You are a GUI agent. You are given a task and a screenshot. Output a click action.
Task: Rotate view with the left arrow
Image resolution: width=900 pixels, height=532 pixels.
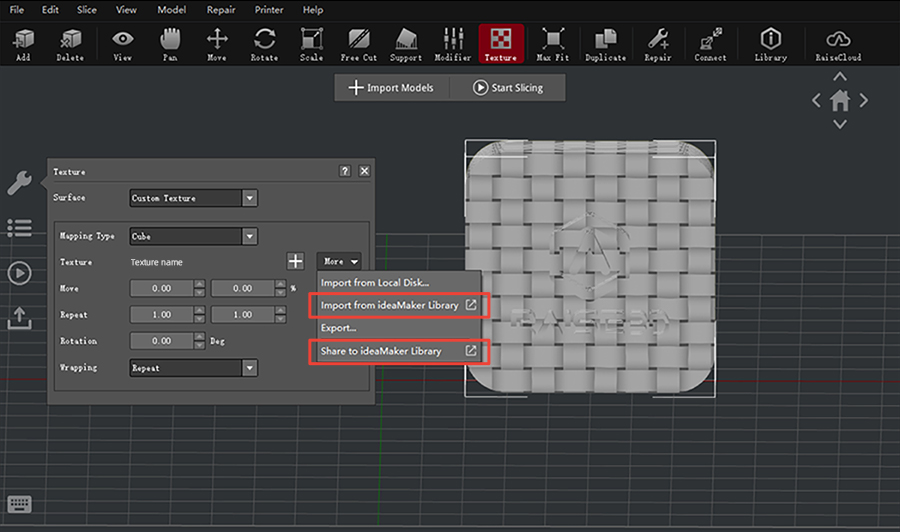816,101
